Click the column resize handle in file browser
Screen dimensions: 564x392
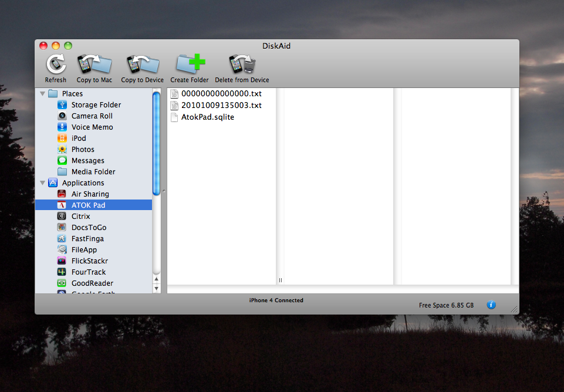(281, 280)
